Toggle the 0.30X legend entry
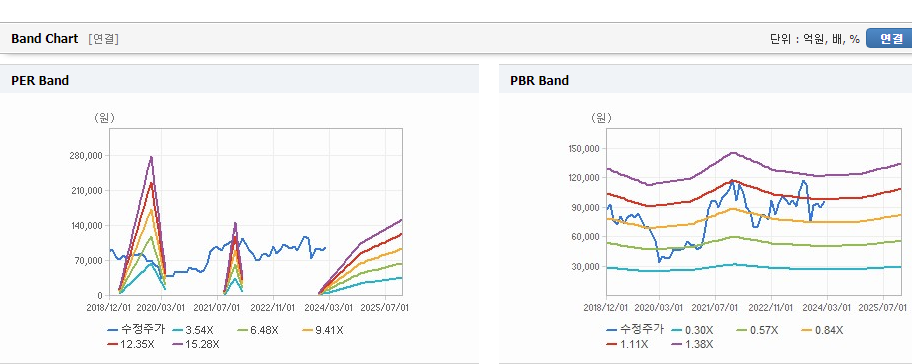912x364 pixels. point(692,330)
